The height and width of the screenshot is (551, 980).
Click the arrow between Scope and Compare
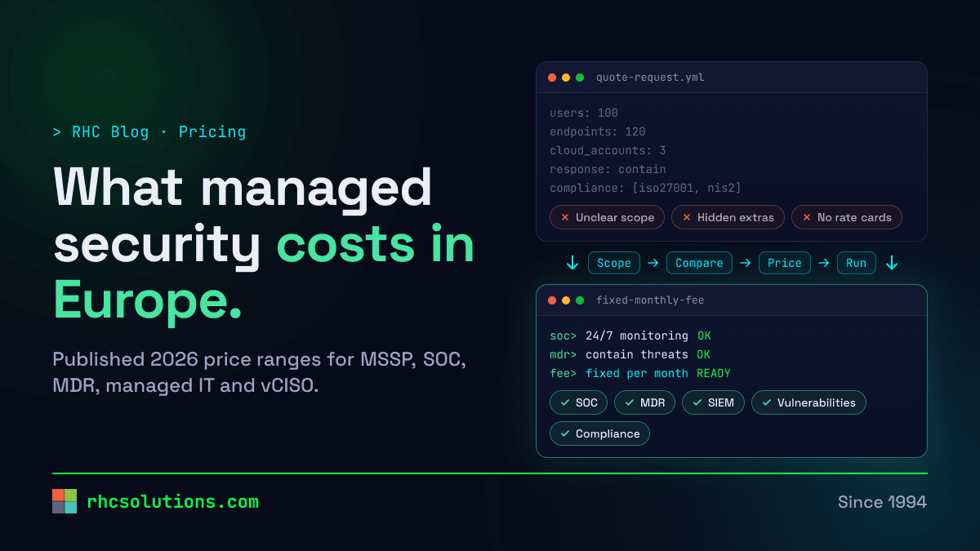pos(653,263)
